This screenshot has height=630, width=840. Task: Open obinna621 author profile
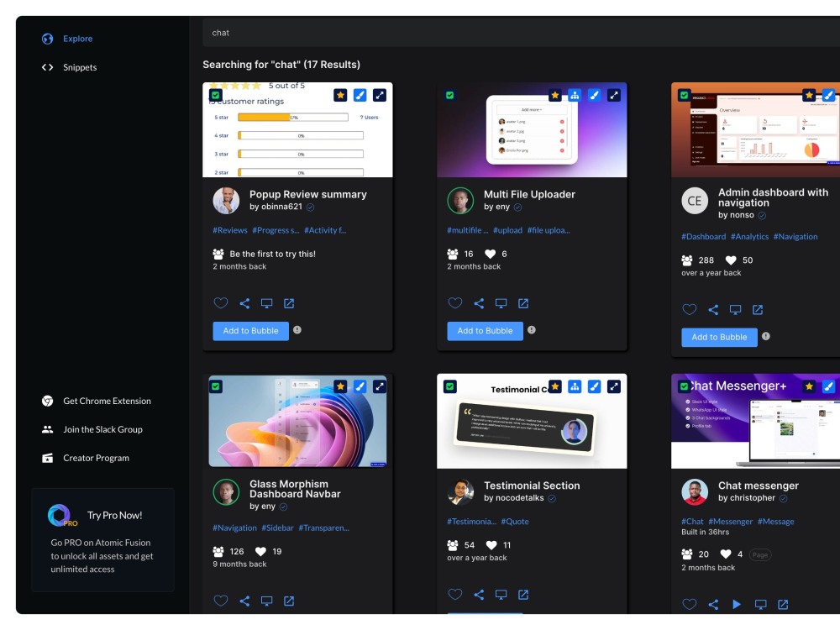281,207
